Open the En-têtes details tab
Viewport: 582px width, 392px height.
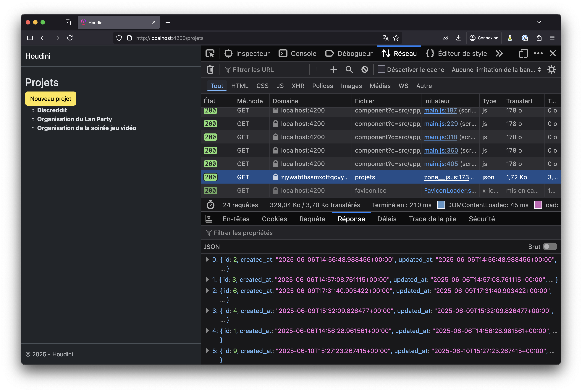coord(236,219)
